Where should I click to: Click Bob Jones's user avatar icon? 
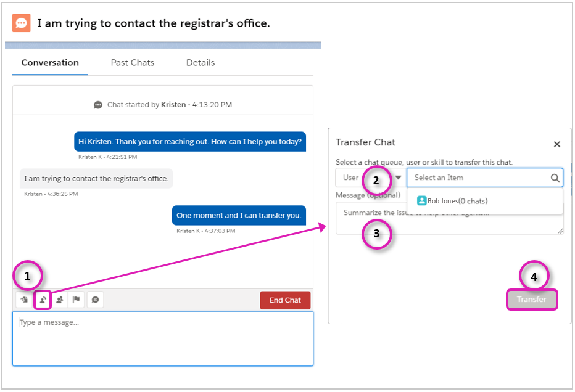click(x=422, y=201)
